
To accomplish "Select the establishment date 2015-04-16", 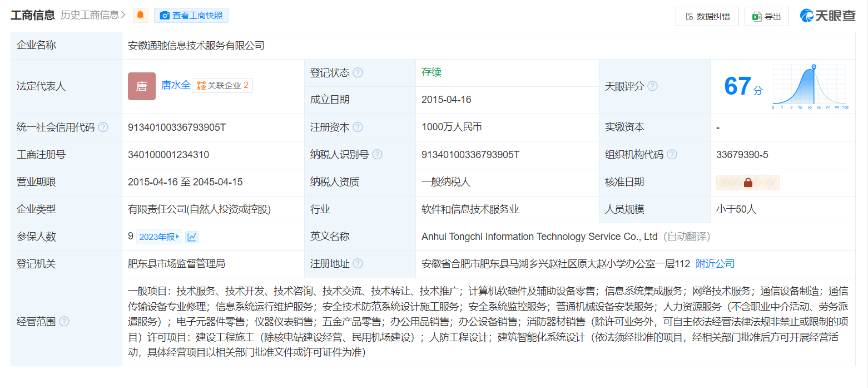I will pos(447,100).
